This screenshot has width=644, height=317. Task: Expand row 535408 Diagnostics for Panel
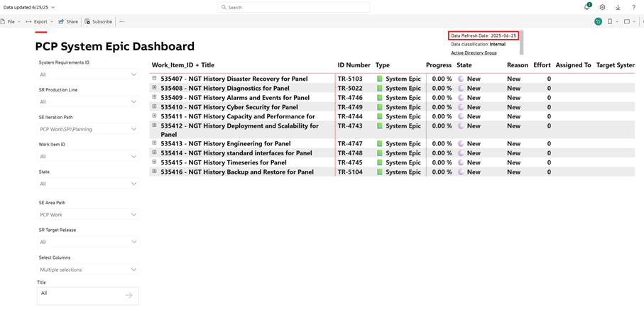click(154, 87)
